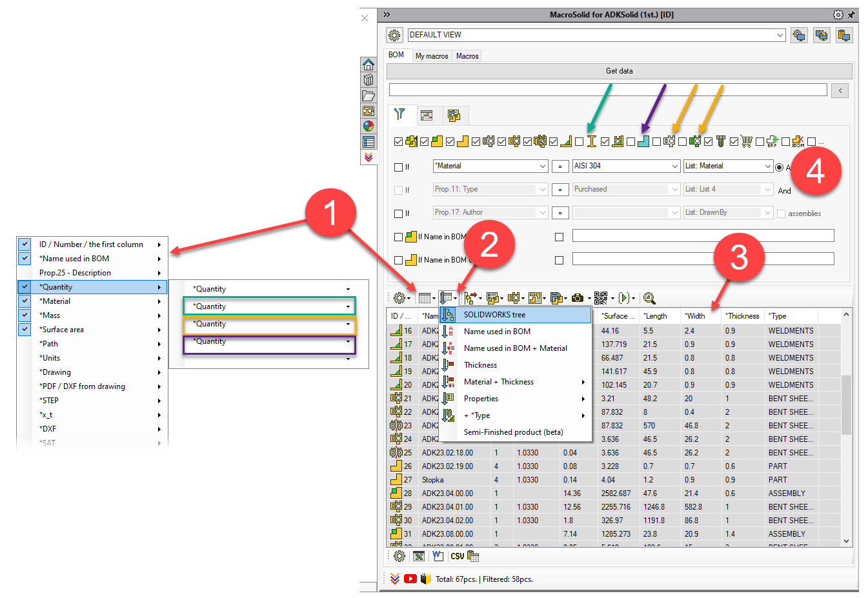Viewport: 868px width, 598px height.
Task: Switch to the My macros tab
Action: 432,56
